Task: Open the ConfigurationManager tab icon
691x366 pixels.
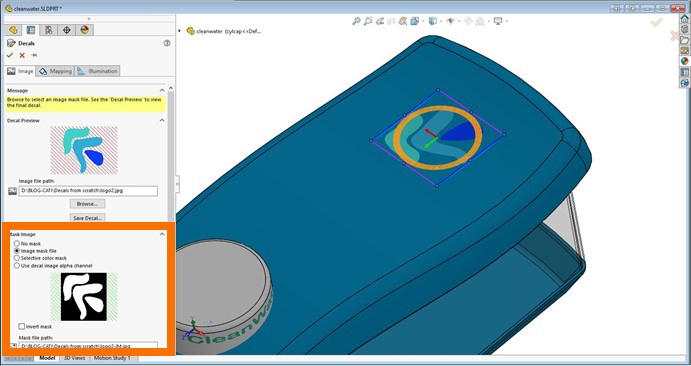Action: 49,30
